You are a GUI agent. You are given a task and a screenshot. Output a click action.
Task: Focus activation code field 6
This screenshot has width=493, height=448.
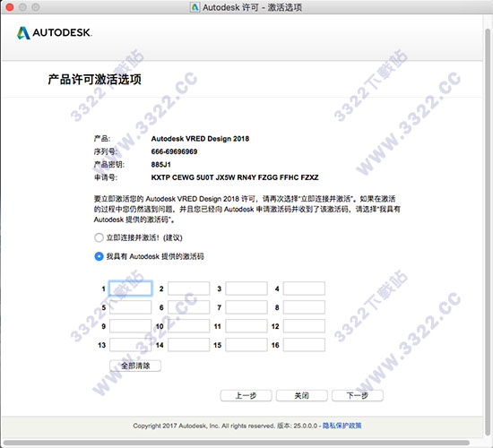click(x=188, y=307)
